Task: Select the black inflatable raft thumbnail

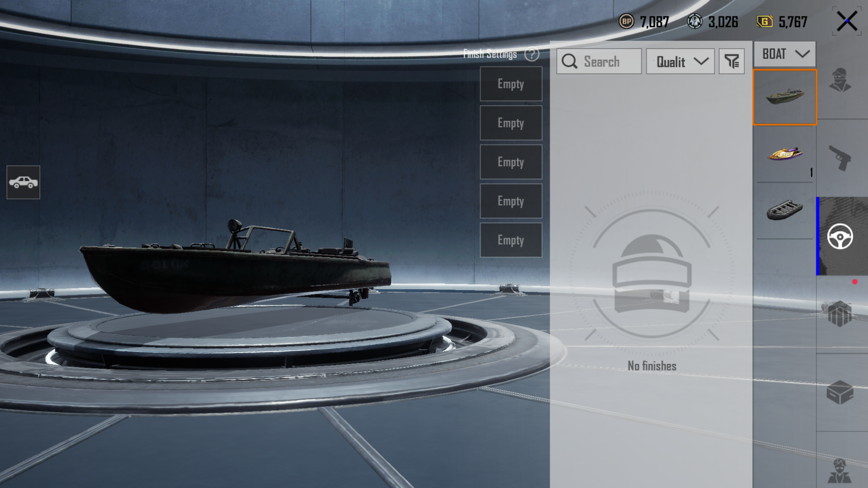Action: coord(785,211)
